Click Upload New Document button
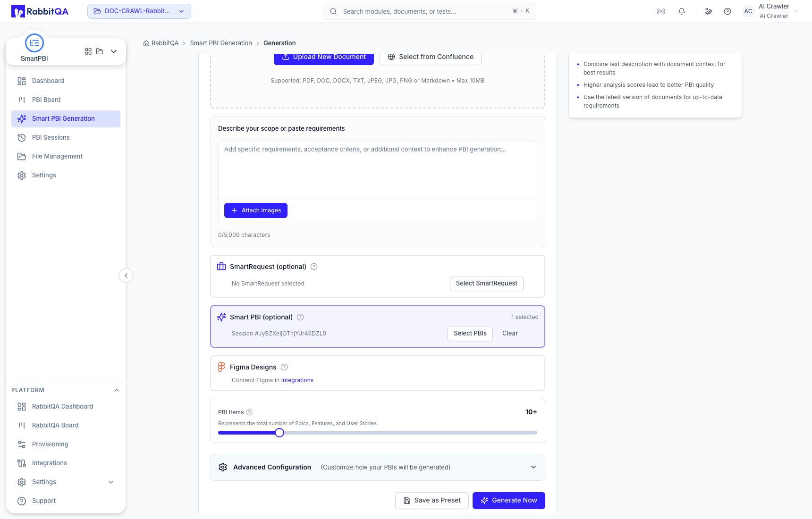Image resolution: width=812 pixels, height=519 pixels. [324, 57]
